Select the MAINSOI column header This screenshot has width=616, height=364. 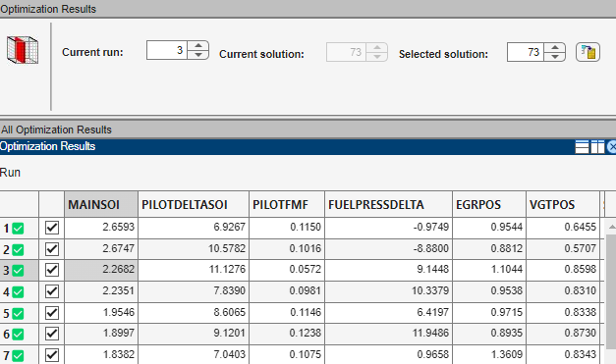tap(101, 204)
